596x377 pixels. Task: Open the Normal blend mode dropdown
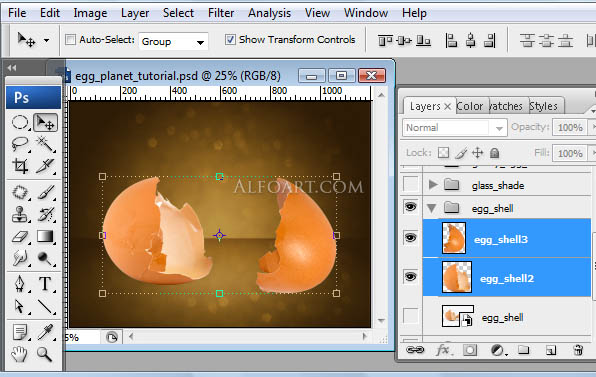(455, 128)
